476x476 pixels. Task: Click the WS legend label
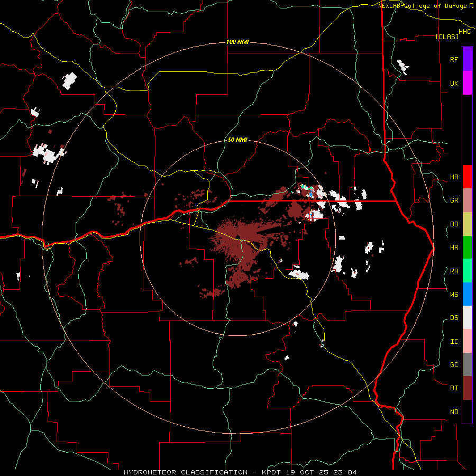(x=454, y=295)
